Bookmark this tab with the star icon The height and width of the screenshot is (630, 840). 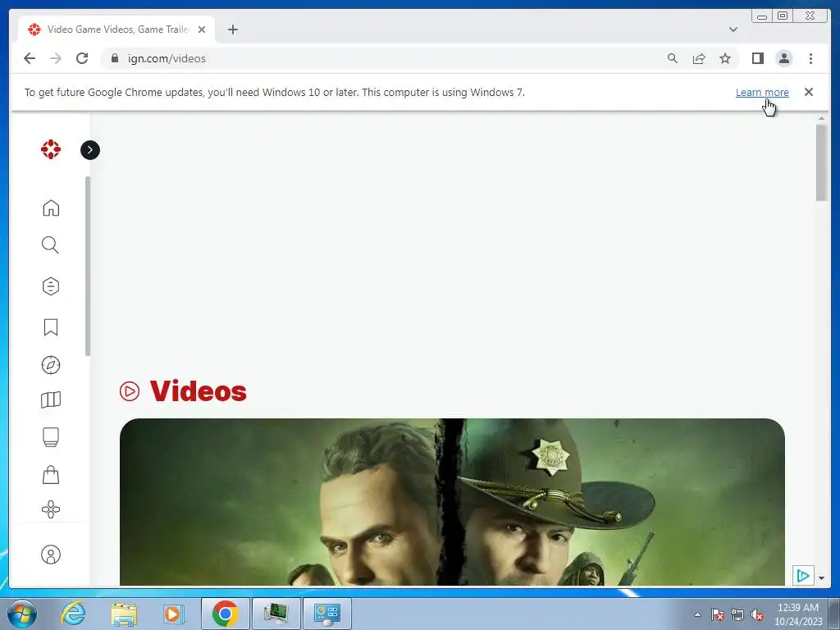pyautogui.click(x=725, y=58)
